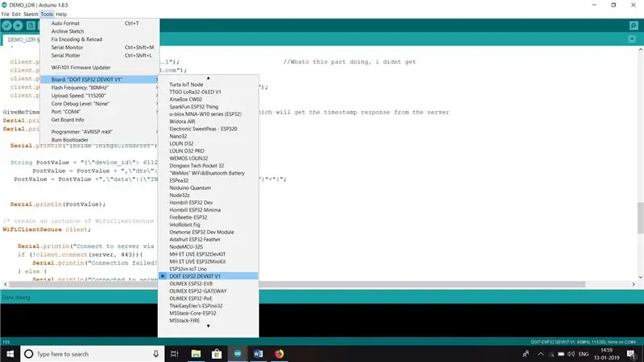The height and width of the screenshot is (362, 644).
Task: Open Task View on taskbar
Action: [175, 354]
